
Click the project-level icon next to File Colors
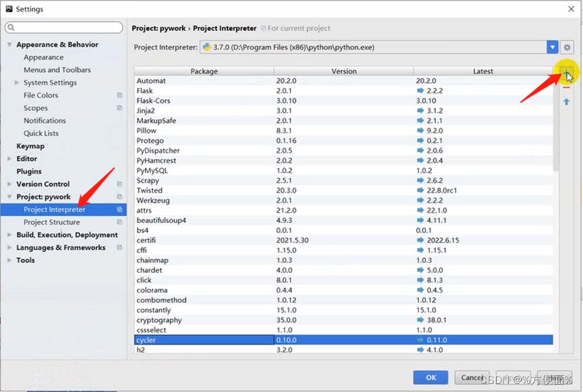(x=119, y=95)
